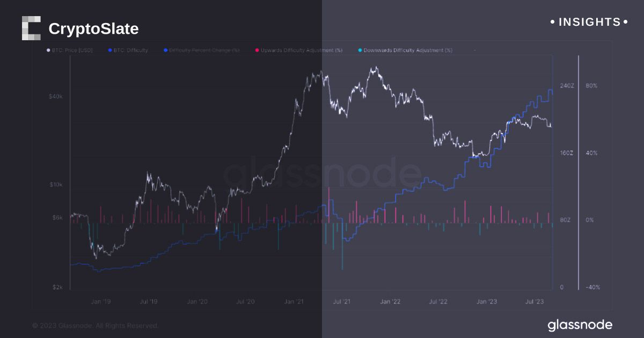Hide the Upwards Difficulty Adjustment (%) series label
This screenshot has height=338, width=644.
(302, 50)
